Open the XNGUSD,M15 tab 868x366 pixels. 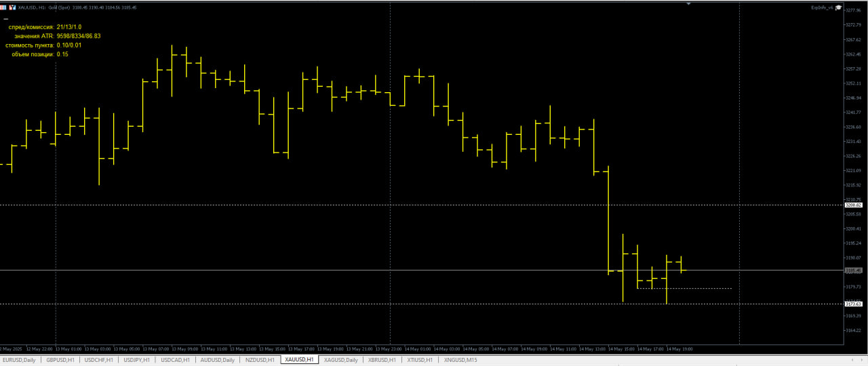click(x=460, y=360)
